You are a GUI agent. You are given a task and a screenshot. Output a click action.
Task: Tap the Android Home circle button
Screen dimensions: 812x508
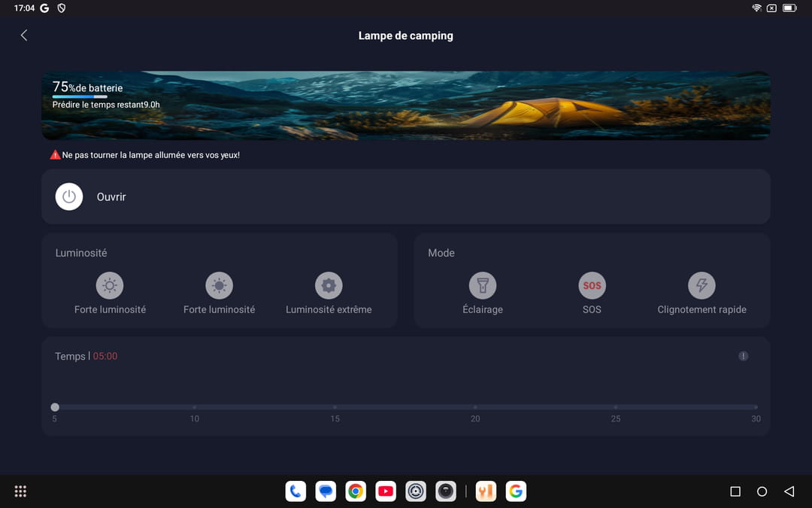tap(762, 491)
